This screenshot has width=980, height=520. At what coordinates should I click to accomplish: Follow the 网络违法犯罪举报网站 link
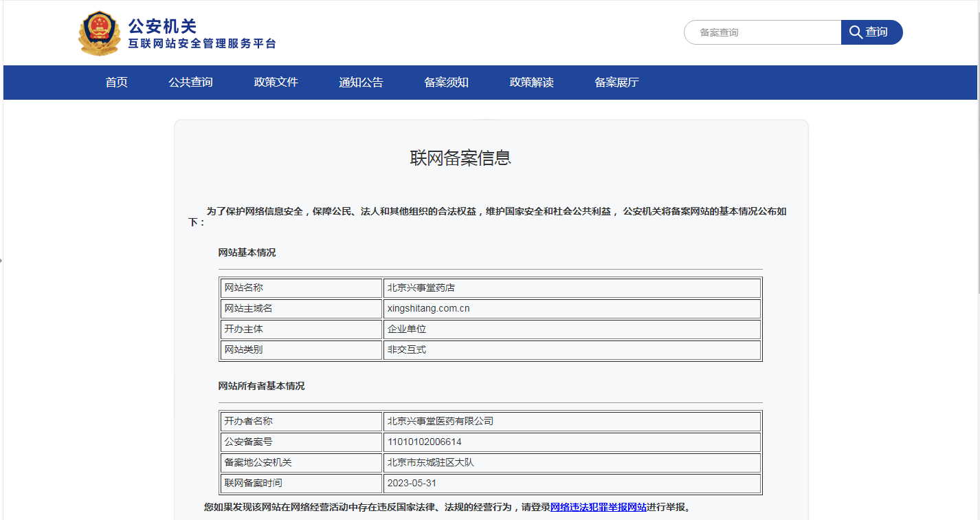point(598,508)
